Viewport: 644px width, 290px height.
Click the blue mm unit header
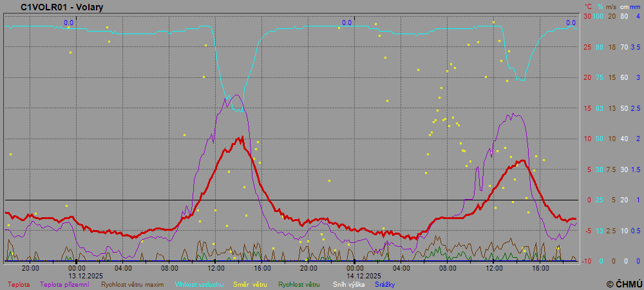(635, 6)
